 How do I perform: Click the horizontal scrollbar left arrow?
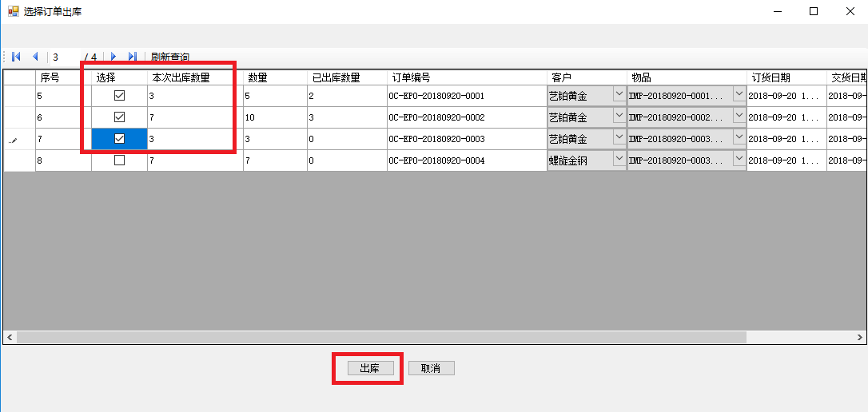pyautogui.click(x=10, y=337)
